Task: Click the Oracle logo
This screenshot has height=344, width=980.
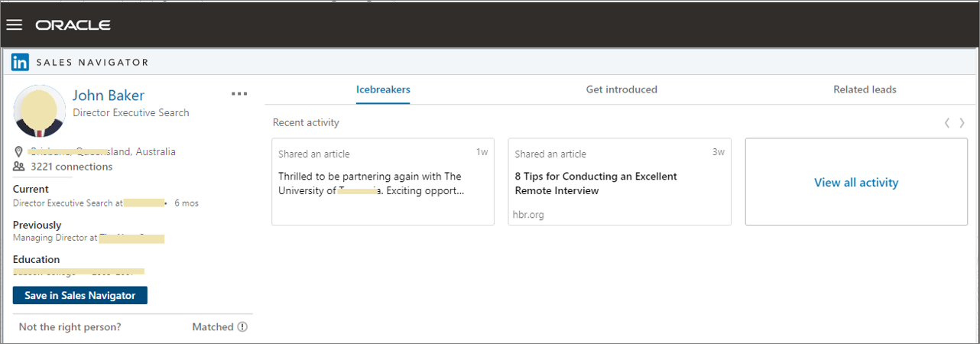Action: click(73, 25)
